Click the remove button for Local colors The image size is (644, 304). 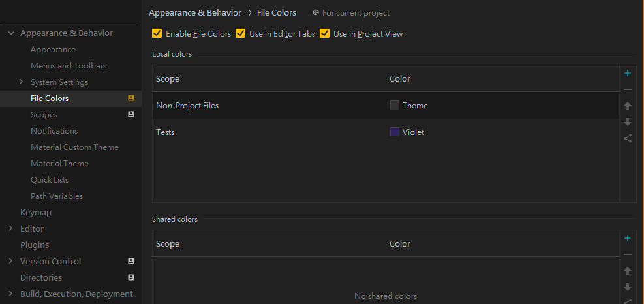pos(628,89)
